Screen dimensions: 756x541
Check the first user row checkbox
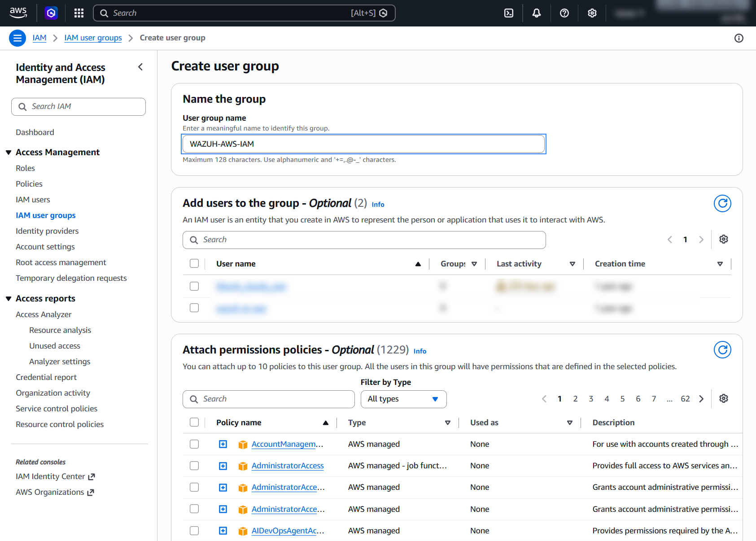click(194, 286)
